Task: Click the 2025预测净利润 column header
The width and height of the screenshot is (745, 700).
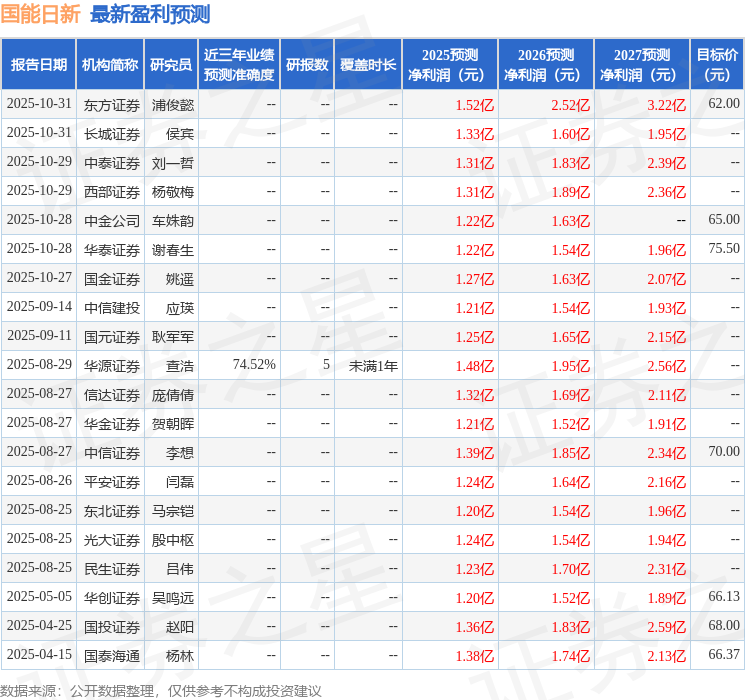Action: (450, 65)
